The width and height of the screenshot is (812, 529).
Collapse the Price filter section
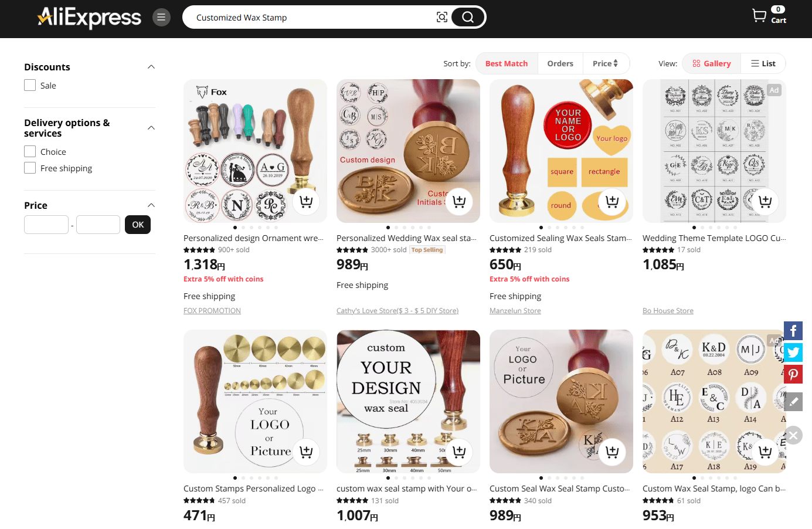coord(151,205)
